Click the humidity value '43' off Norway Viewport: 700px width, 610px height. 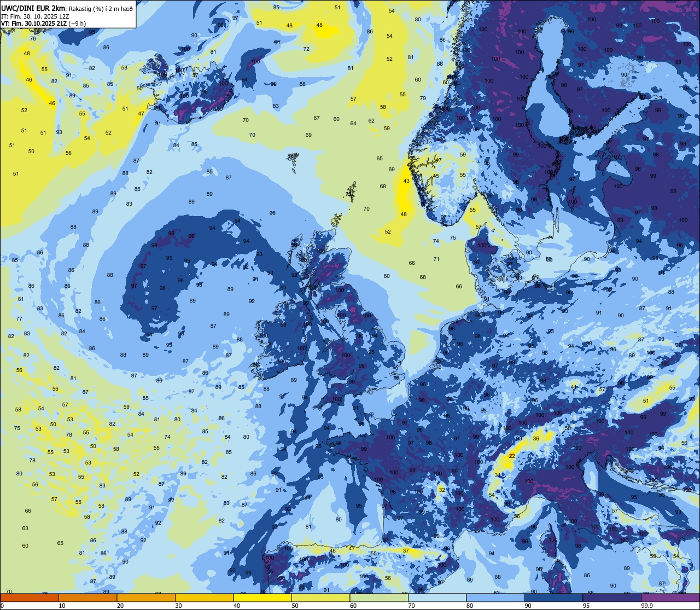pos(406,181)
